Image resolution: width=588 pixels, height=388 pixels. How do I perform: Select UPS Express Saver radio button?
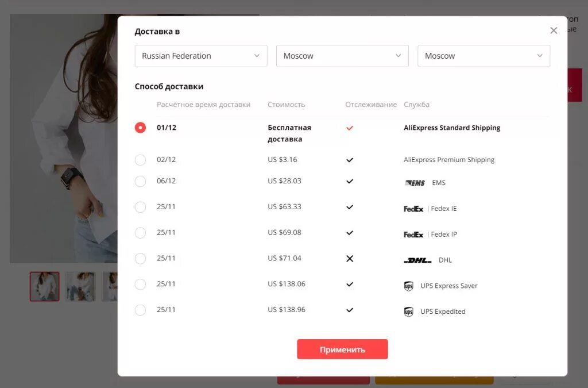click(140, 284)
